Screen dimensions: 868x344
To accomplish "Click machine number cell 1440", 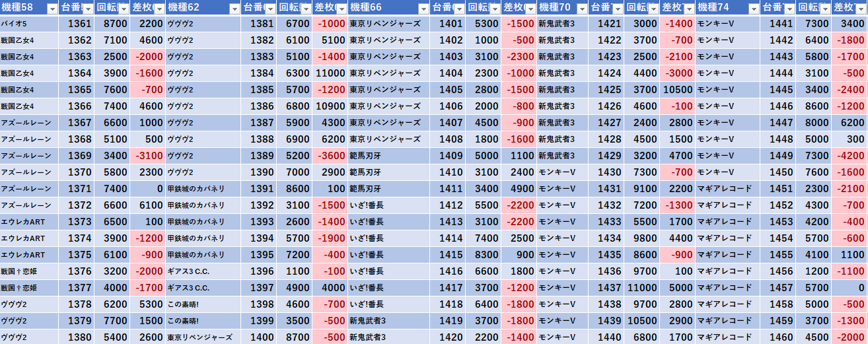I will click(605, 337).
